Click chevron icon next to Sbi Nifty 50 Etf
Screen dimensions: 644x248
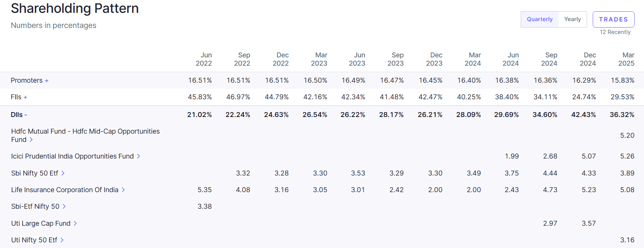click(x=63, y=173)
